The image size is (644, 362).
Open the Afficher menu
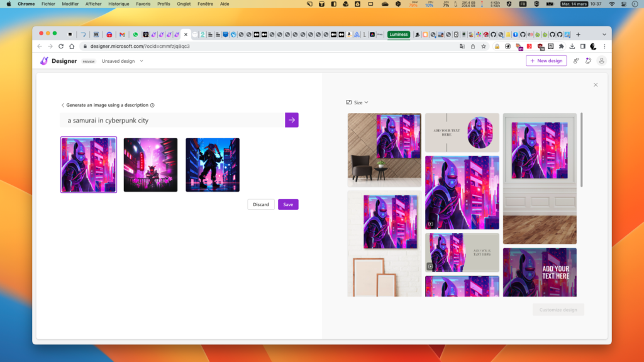[x=93, y=4]
